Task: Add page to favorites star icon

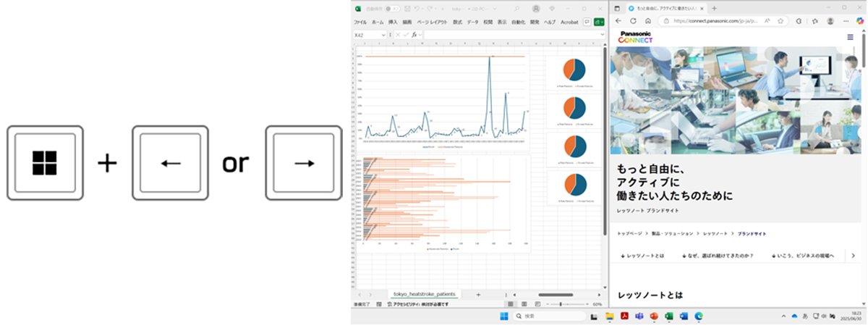Action: (x=780, y=22)
